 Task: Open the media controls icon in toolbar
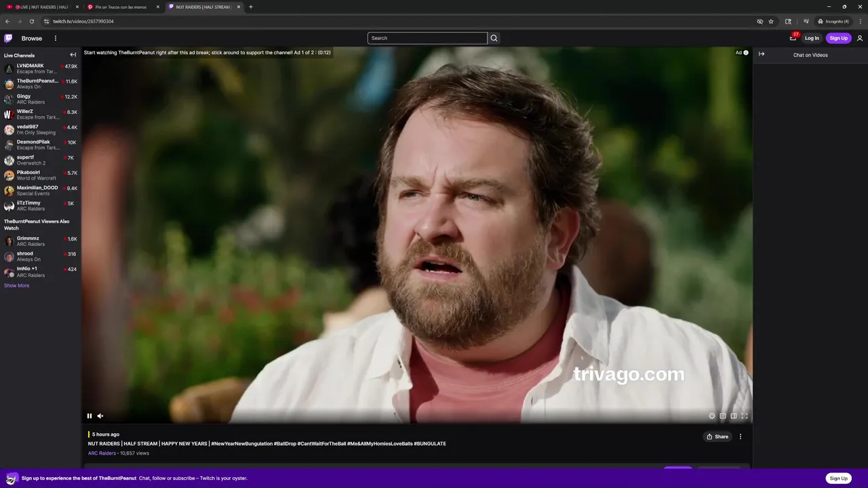pos(806,21)
